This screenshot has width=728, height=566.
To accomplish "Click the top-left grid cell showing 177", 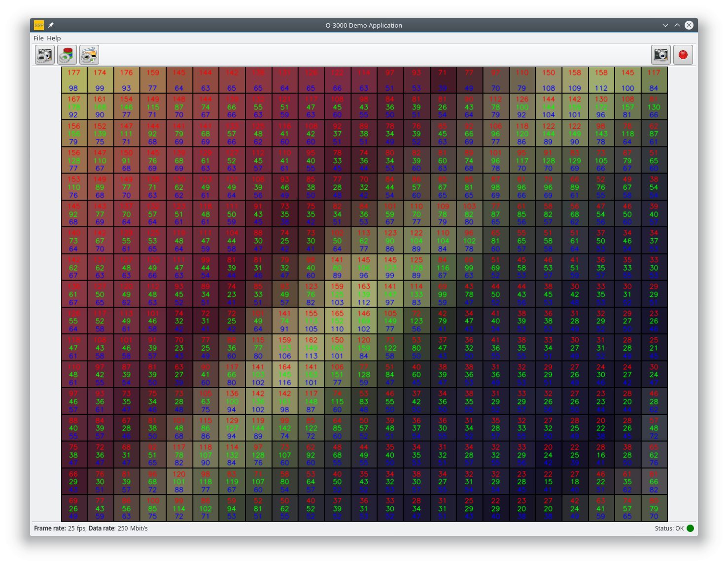I will click(74, 80).
